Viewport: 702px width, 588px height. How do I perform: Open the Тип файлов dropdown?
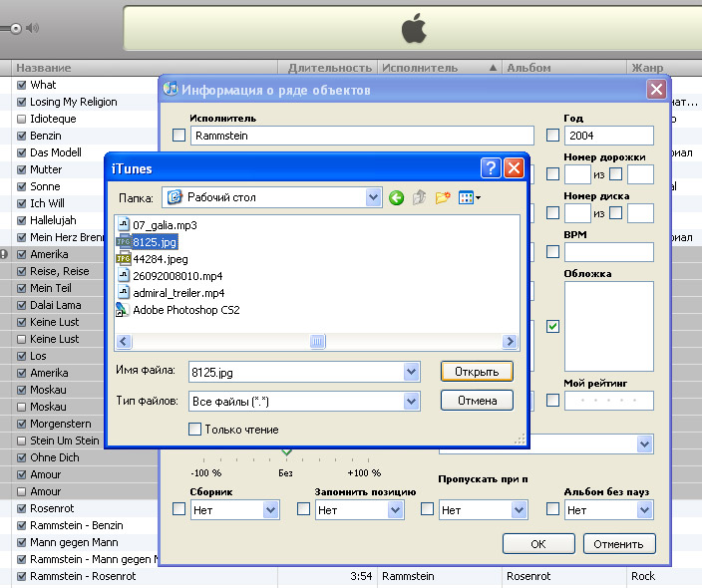(411, 401)
